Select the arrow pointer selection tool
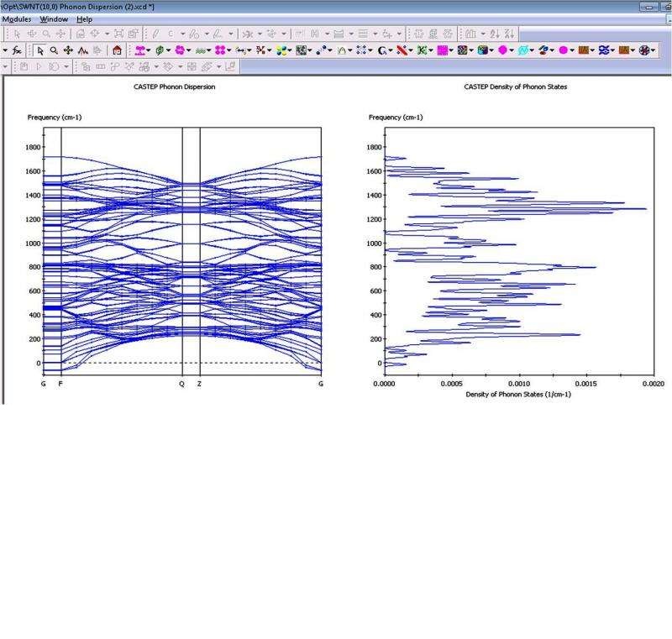672x639 pixels. (x=39, y=50)
